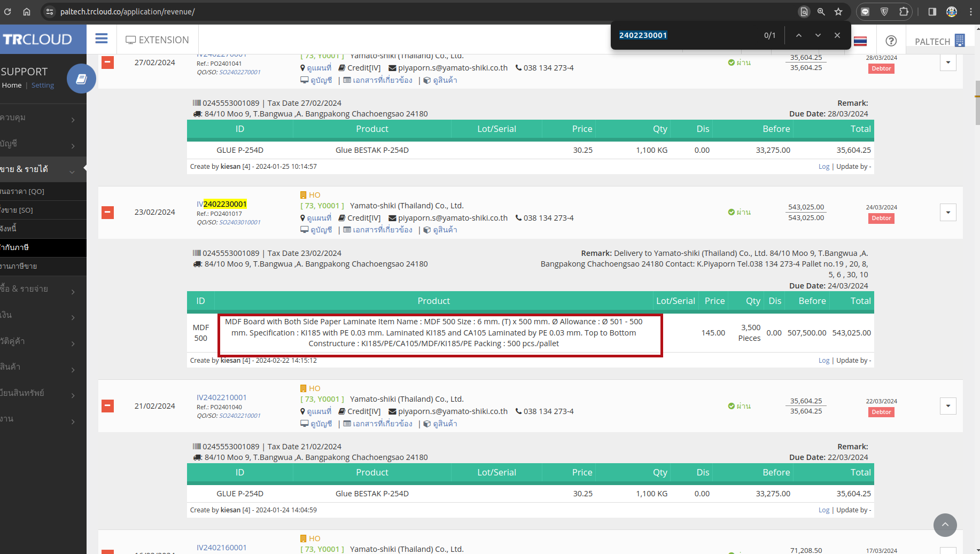Viewport: 980px width, 554px height.
Task: Expand ซื้อ & รายจ่าย sidebar section
Action: pos(43,290)
